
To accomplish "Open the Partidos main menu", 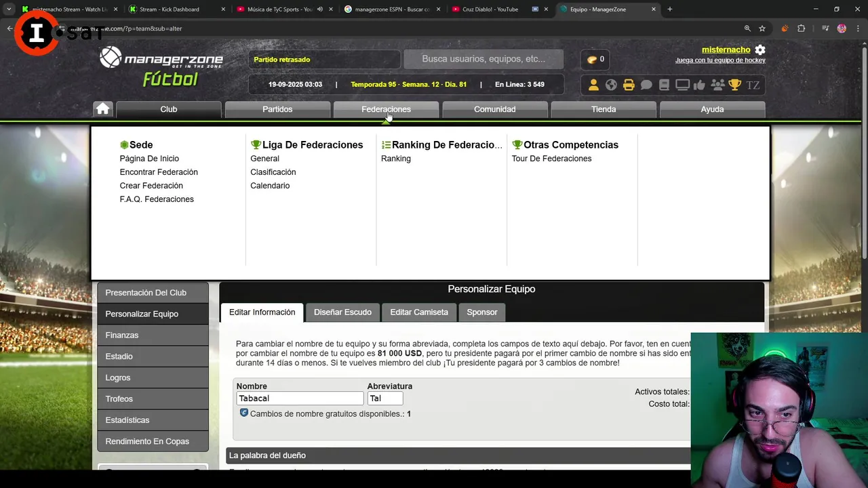I will tap(277, 109).
